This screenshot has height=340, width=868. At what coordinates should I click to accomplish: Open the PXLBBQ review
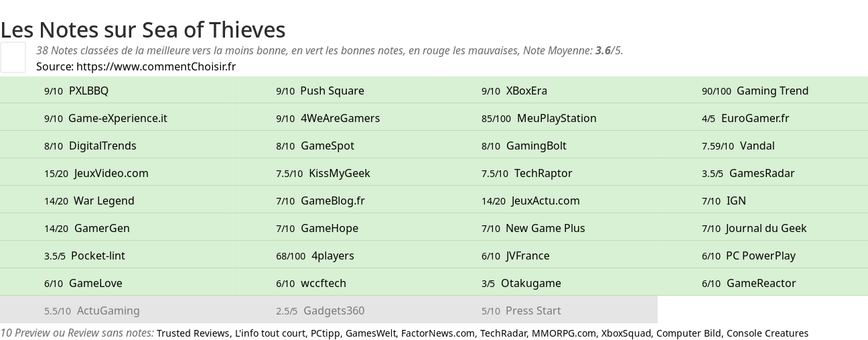point(88,91)
